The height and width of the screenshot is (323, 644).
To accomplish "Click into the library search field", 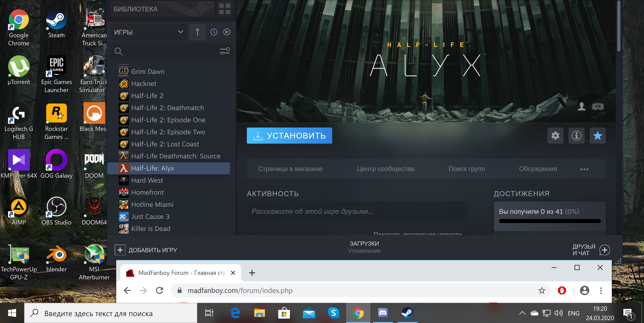I will pos(171,52).
